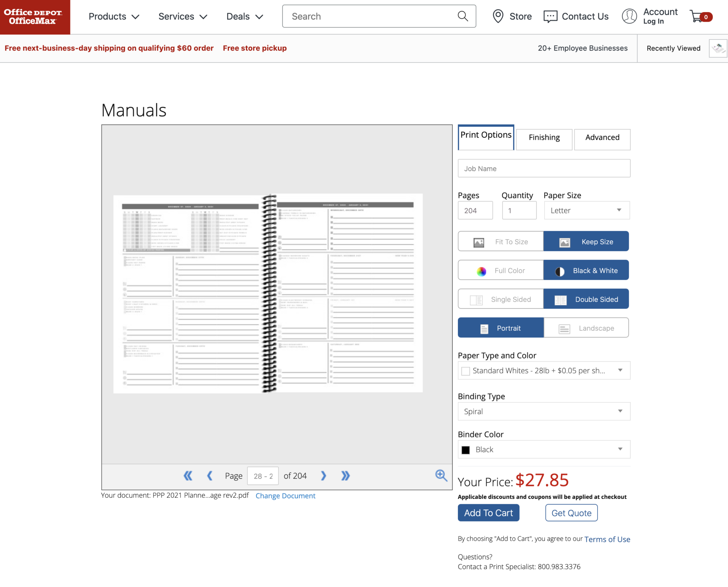Set orientation to Portrait
The height and width of the screenshot is (587, 728).
point(500,328)
